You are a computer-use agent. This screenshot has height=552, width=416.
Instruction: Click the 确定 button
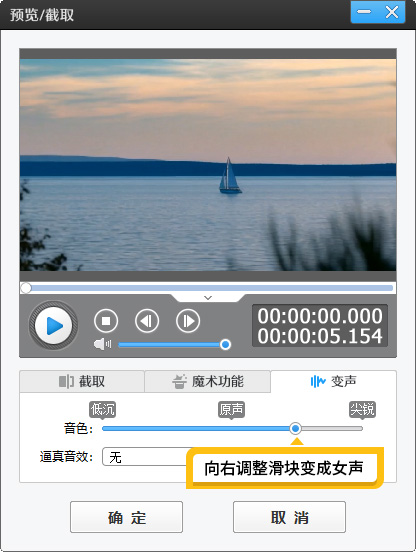pos(126,517)
